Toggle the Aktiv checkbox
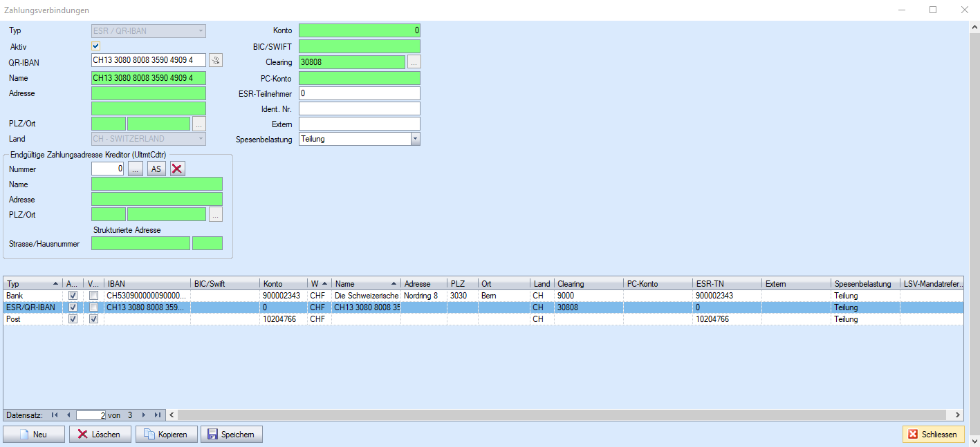 (x=96, y=46)
